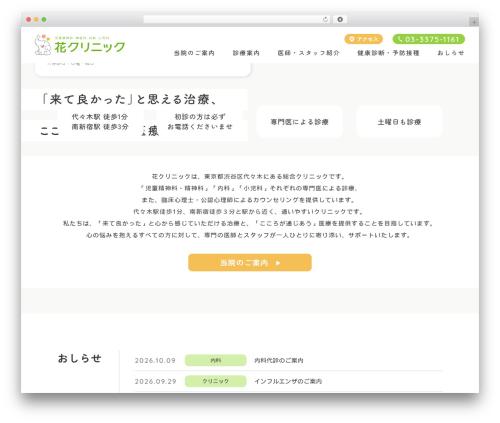Click the 土曜日も診療 card

[400, 122]
